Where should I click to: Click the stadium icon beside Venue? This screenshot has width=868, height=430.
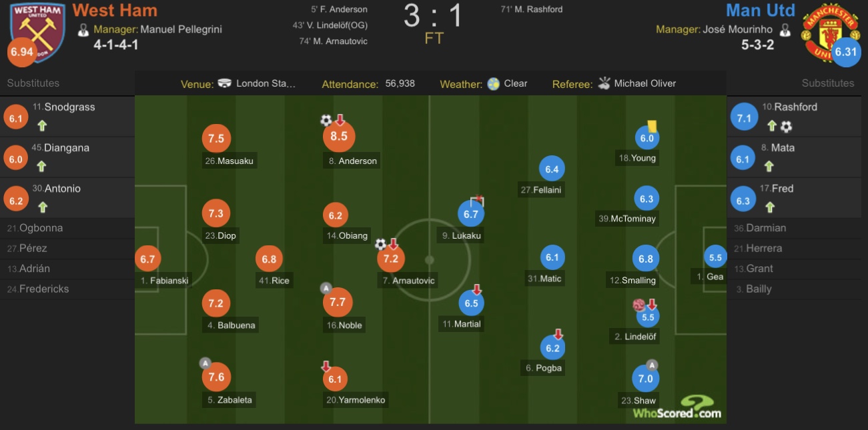225,83
